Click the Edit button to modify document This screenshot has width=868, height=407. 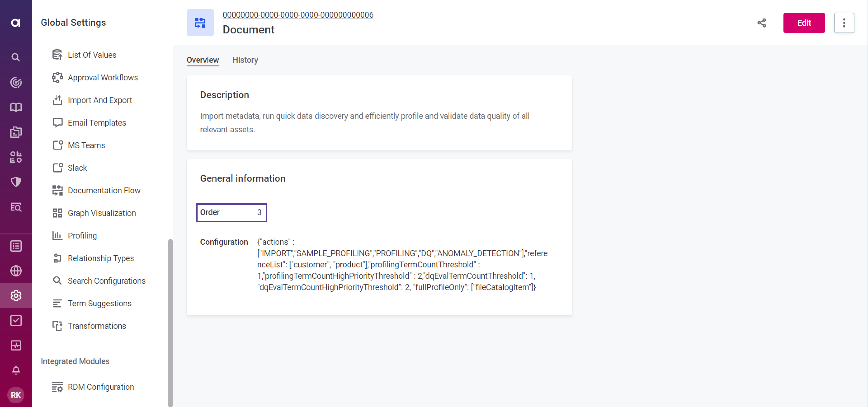click(804, 23)
